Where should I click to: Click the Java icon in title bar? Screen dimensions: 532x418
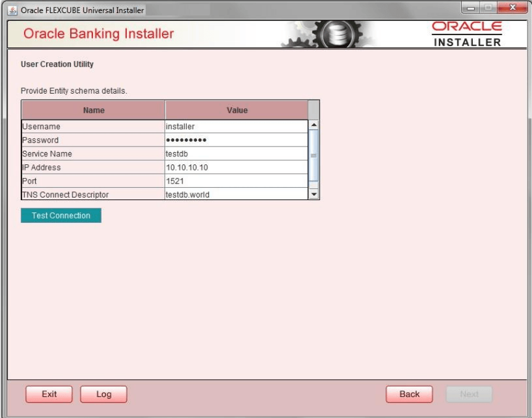pos(12,10)
